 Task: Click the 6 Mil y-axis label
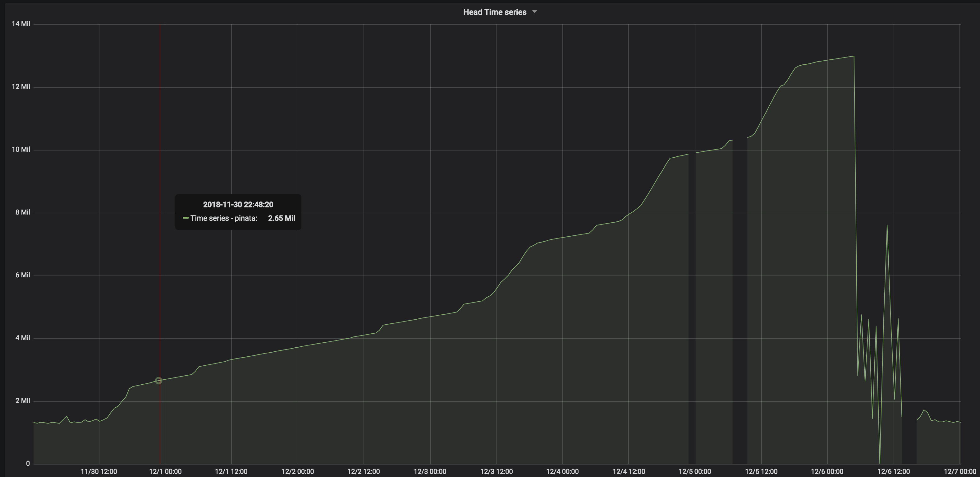coord(22,275)
